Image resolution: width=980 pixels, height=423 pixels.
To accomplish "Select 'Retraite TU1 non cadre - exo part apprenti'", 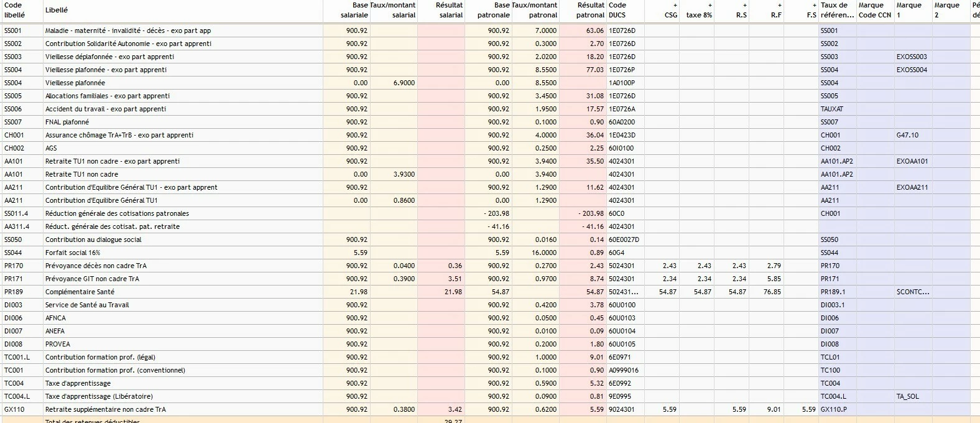I will 112,161.
